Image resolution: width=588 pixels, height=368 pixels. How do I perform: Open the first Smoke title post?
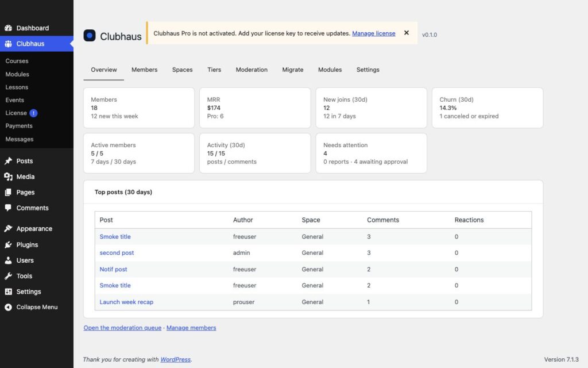click(115, 236)
